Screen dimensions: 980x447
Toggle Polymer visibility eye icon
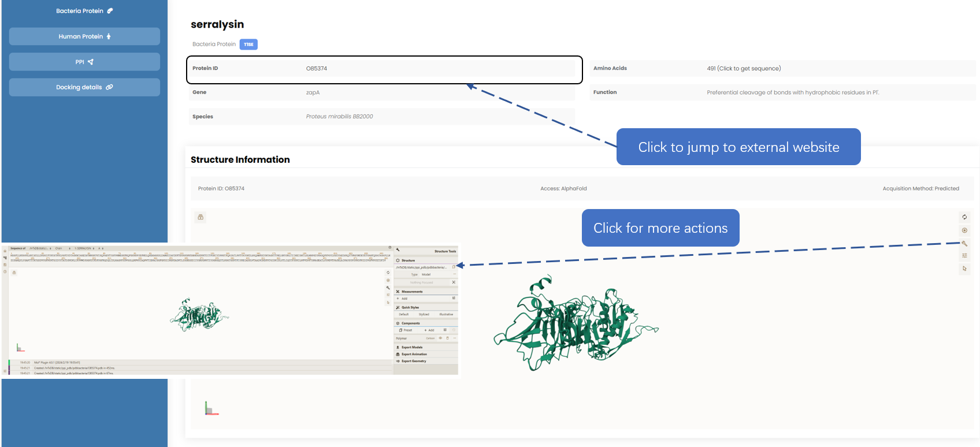coord(440,338)
